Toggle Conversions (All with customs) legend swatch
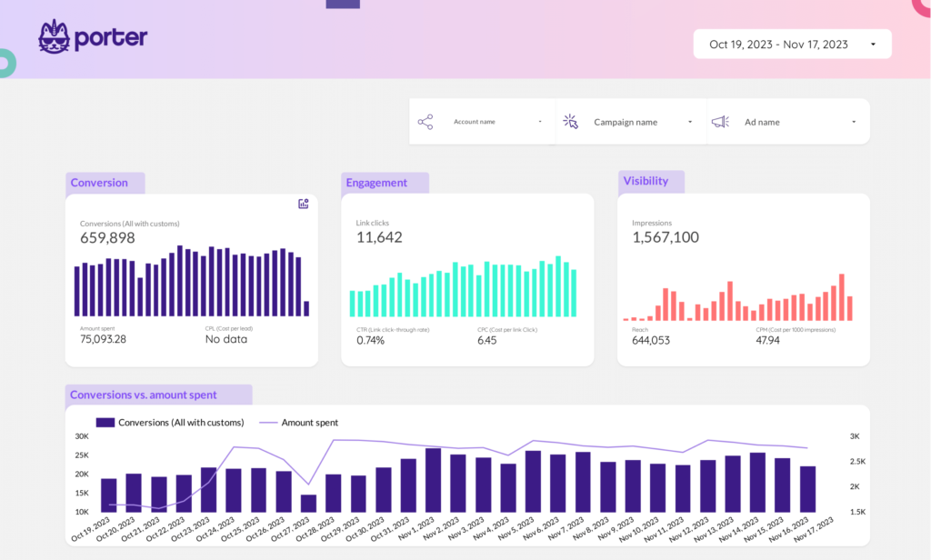The height and width of the screenshot is (560, 931). click(105, 423)
